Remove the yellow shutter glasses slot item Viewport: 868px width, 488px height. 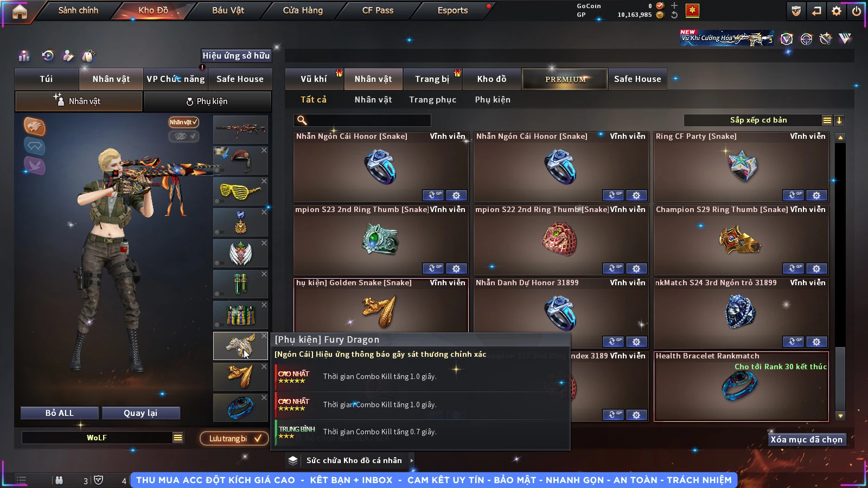coord(264,181)
